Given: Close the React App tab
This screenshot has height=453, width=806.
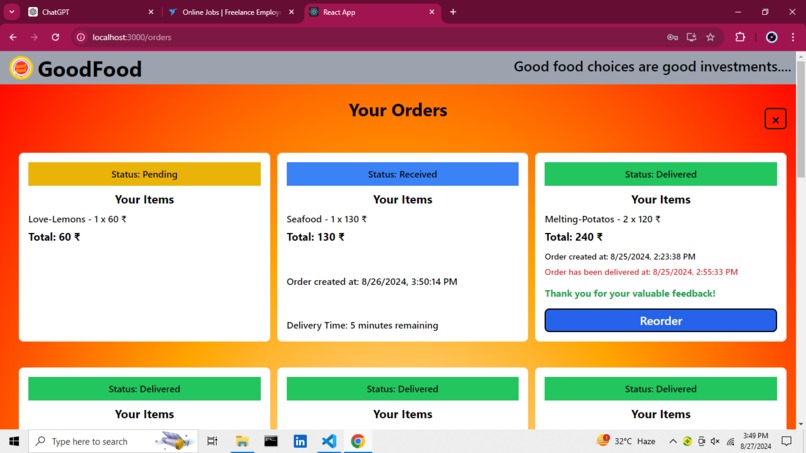Looking at the screenshot, I should click(x=432, y=12).
